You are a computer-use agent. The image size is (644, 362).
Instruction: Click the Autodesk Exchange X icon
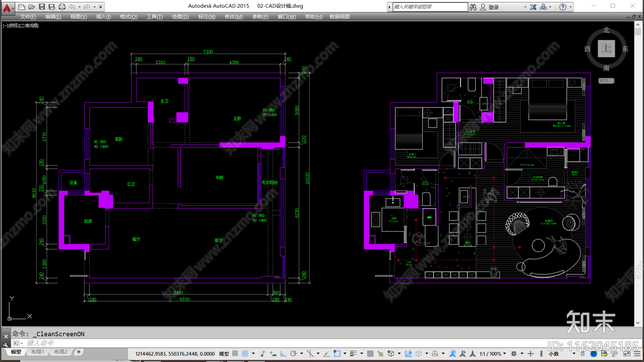[533, 7]
